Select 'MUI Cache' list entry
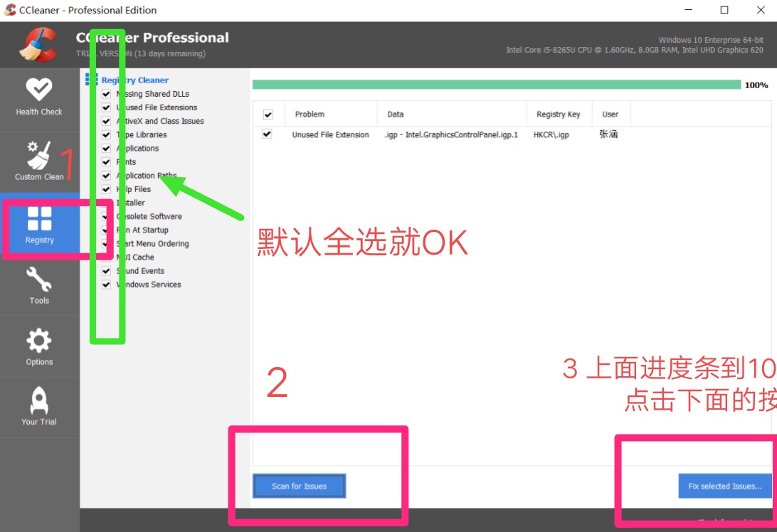 [x=135, y=257]
